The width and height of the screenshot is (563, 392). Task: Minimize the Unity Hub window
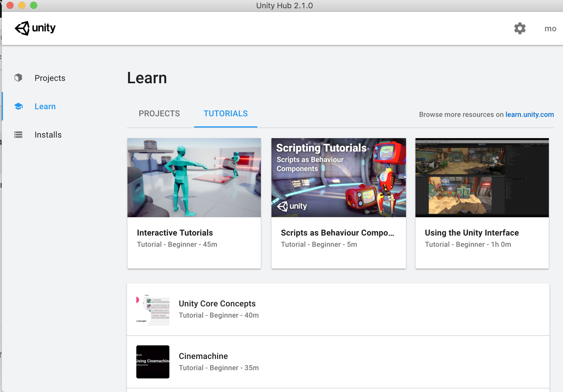(22, 5)
